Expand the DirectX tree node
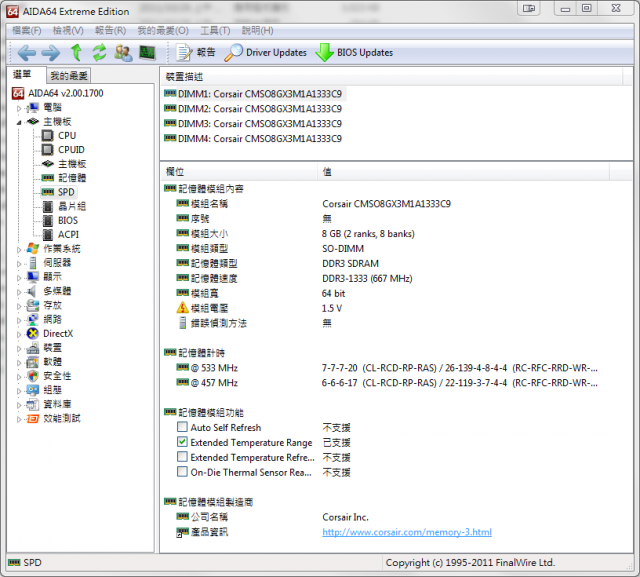Viewport: 640px width, 577px height. pyautogui.click(x=19, y=335)
